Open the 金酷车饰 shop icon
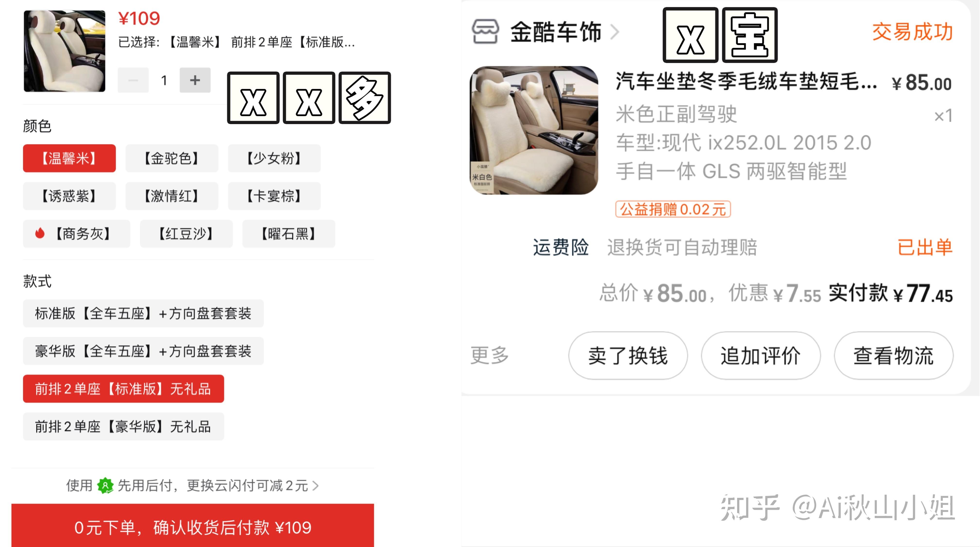Screen dimensions: 980x547 click(485, 32)
